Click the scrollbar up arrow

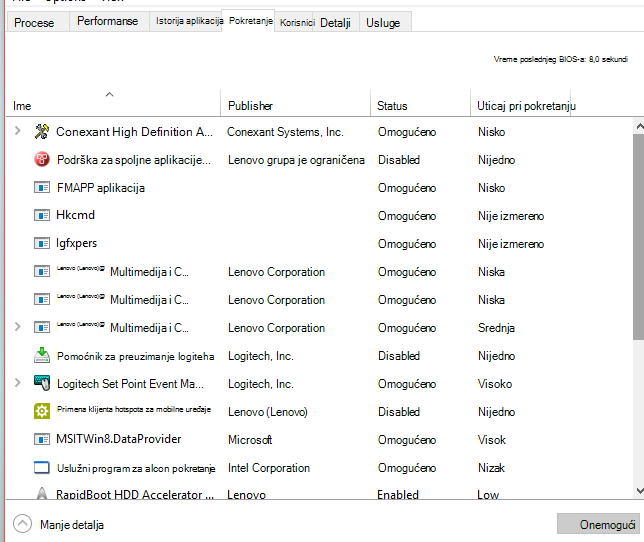(639, 126)
